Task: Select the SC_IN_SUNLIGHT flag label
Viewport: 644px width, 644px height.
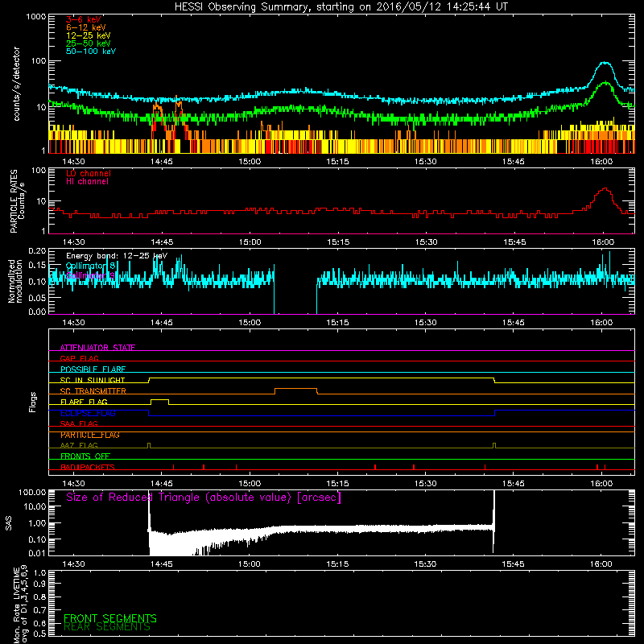Action: pyautogui.click(x=93, y=380)
